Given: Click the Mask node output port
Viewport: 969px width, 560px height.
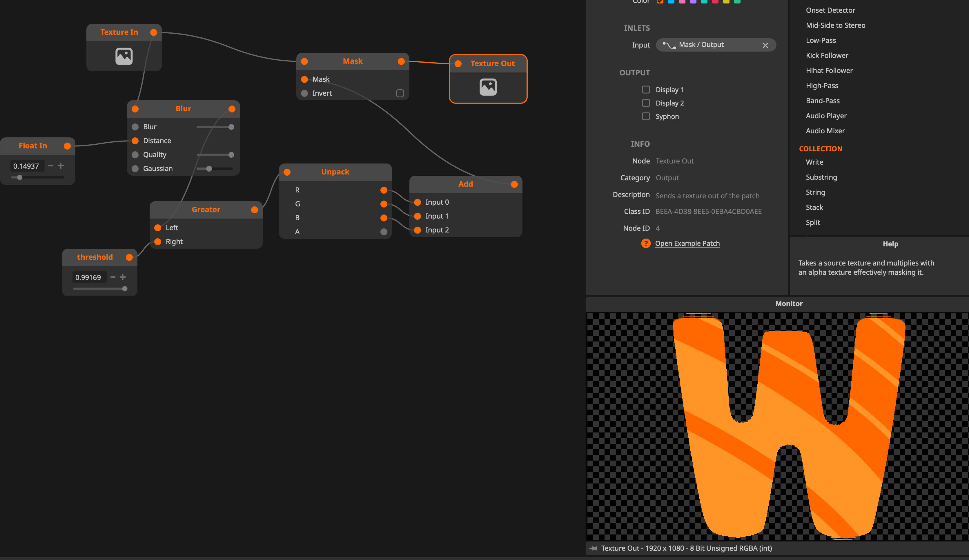Looking at the screenshot, I should 401,61.
